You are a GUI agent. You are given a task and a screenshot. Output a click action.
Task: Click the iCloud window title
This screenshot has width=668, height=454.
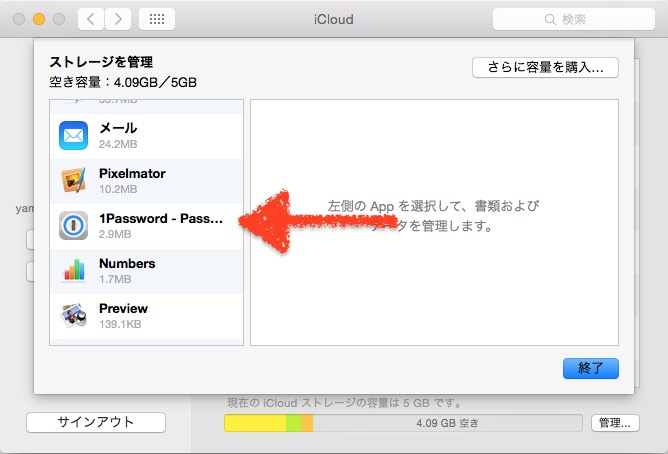[334, 19]
